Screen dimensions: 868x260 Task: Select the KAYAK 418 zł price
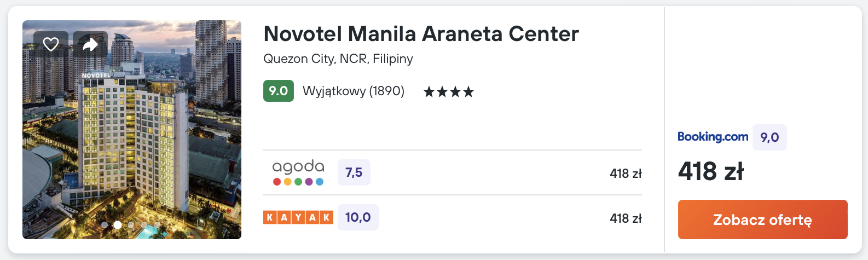coord(626,218)
